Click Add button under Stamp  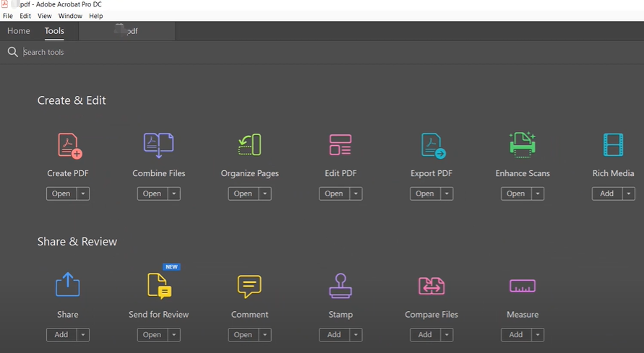pos(335,334)
